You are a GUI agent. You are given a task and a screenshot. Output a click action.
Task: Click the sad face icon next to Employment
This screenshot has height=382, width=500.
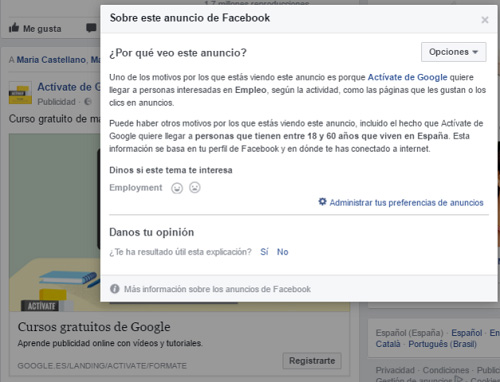click(x=195, y=187)
